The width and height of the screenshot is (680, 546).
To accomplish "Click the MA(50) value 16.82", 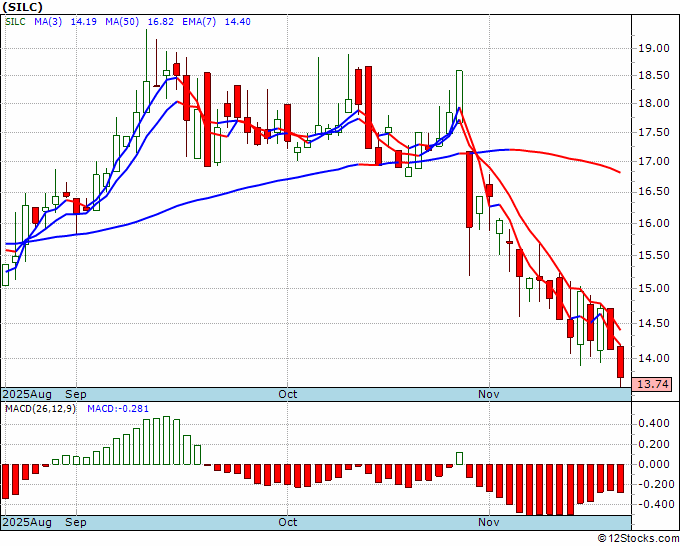I will tap(160, 22).
